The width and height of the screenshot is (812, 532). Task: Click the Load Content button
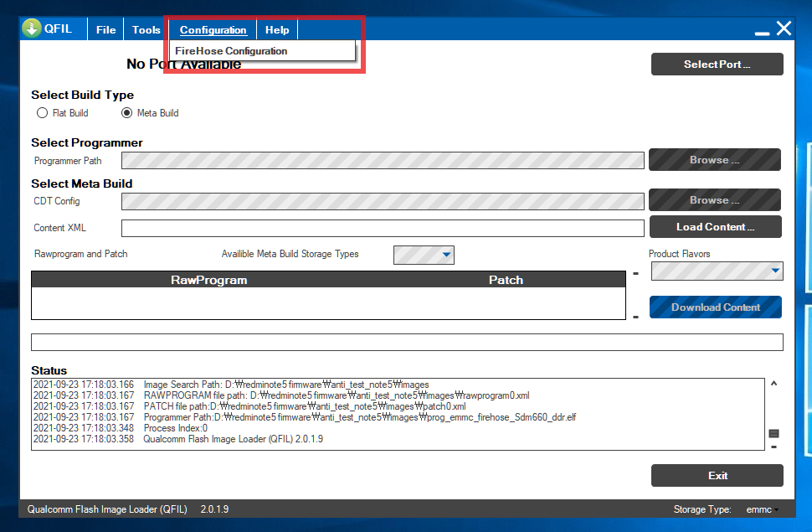715,226
